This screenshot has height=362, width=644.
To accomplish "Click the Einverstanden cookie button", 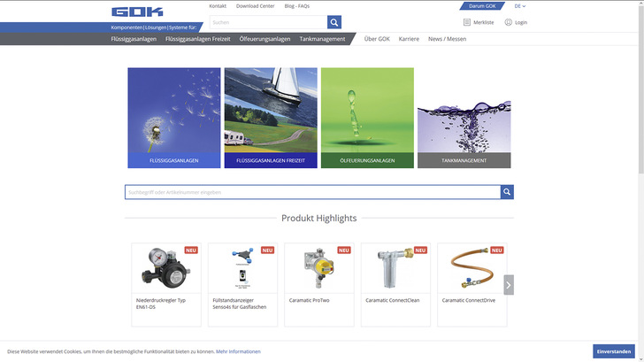I will point(613,351).
